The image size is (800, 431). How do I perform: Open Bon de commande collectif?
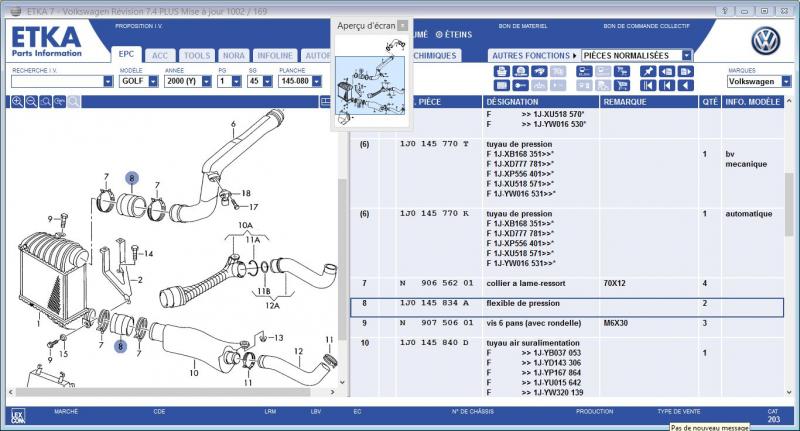point(646,26)
